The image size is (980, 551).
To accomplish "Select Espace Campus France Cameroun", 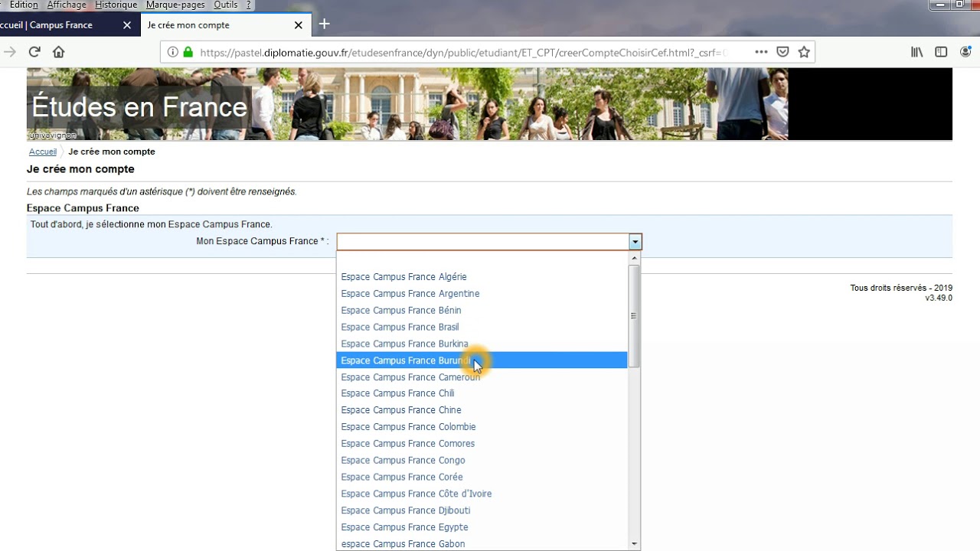I will point(482,377).
